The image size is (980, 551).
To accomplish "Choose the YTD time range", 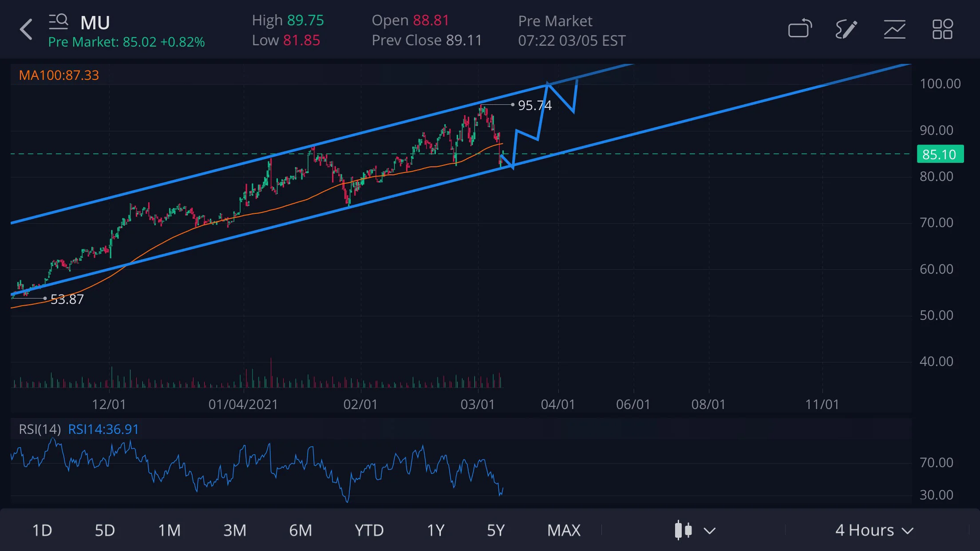I will [x=369, y=530].
